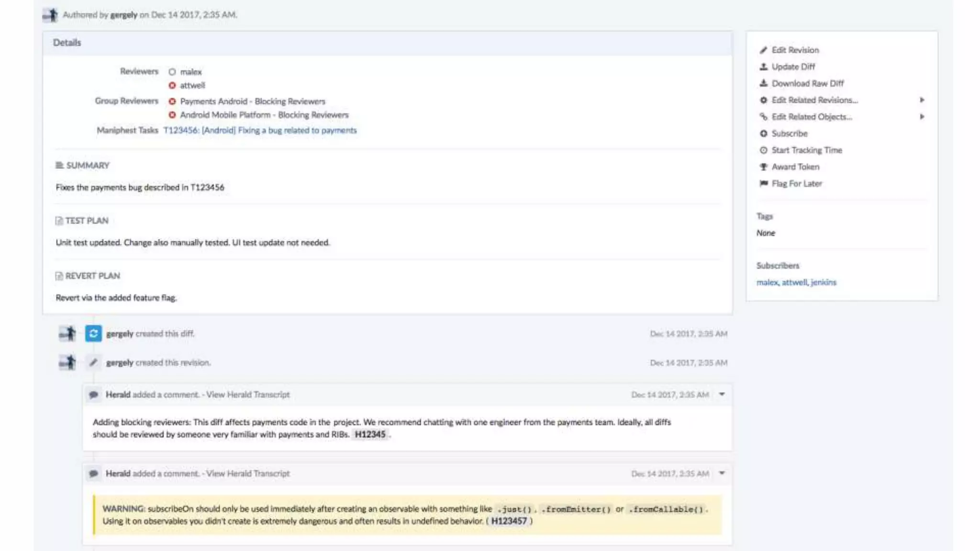This screenshot has width=980, height=551.
Task: Open the first Herald comment dropdown caret
Action: coord(722,394)
